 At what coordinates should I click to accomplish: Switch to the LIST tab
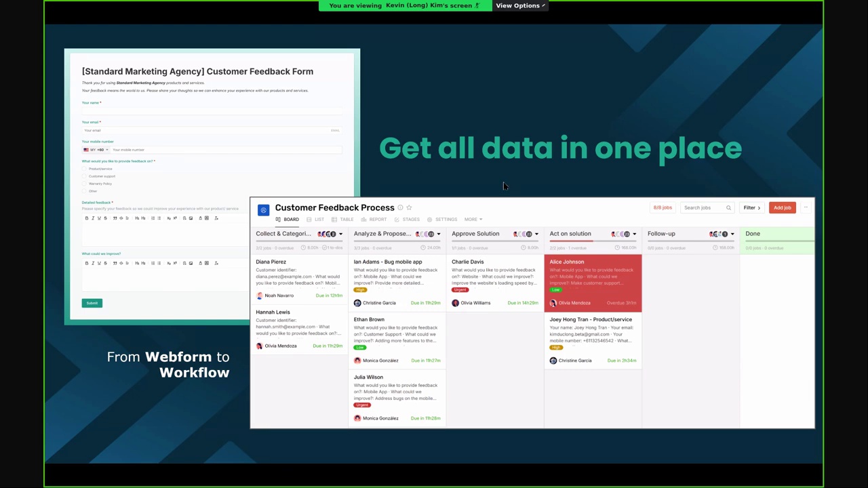point(315,220)
